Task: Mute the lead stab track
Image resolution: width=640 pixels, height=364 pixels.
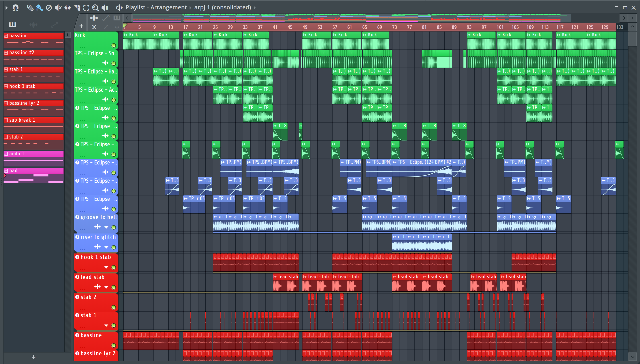Action: 114,287
